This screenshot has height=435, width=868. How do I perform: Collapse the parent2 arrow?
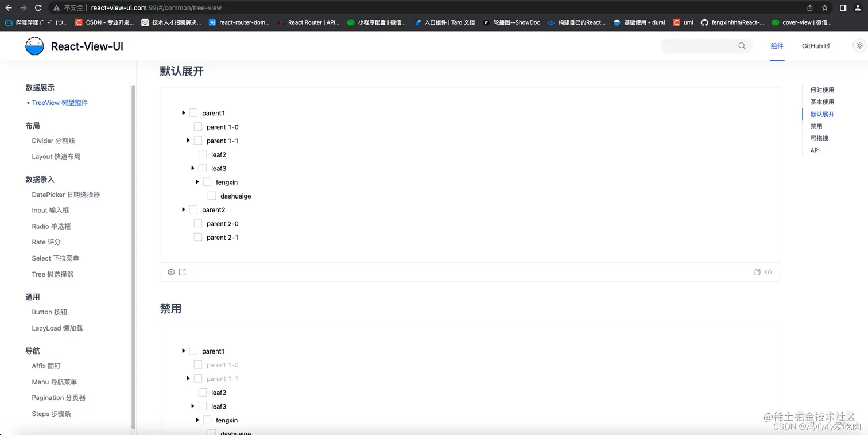point(184,209)
